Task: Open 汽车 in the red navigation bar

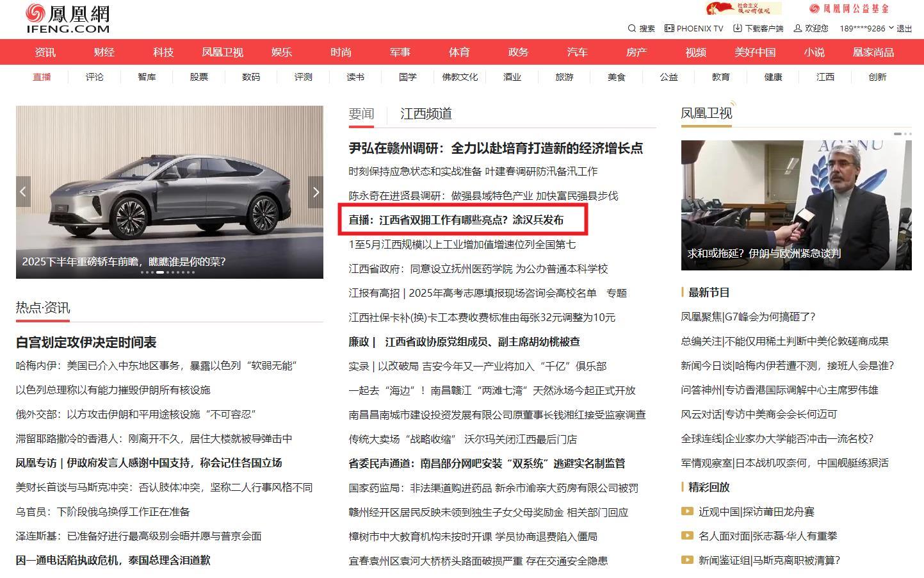Action: coord(577,52)
